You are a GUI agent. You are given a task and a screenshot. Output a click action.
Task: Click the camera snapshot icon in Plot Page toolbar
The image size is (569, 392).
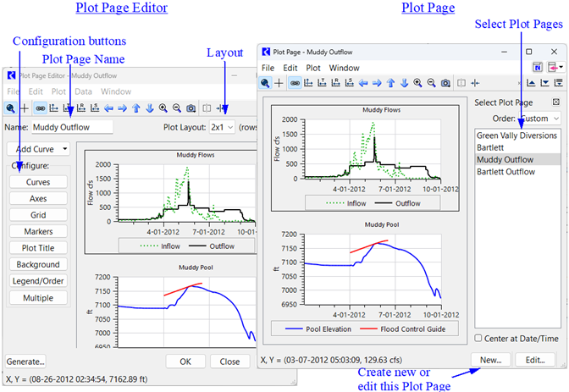445,83
